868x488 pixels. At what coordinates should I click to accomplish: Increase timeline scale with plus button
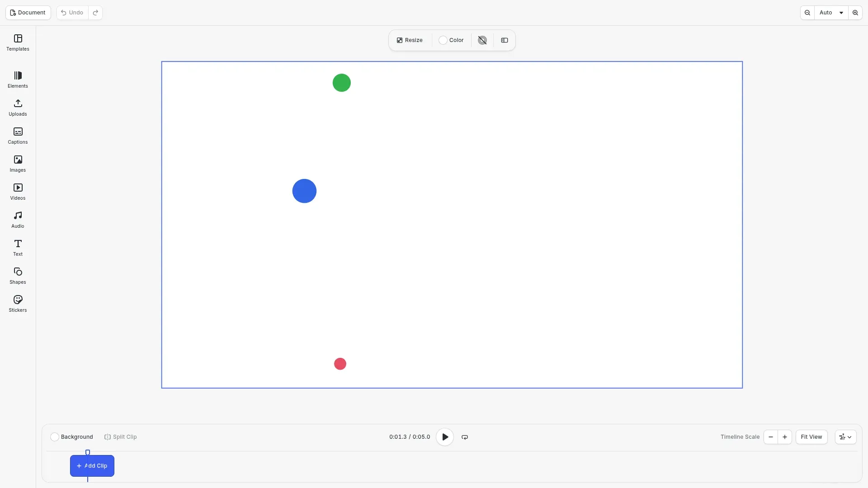point(785,437)
